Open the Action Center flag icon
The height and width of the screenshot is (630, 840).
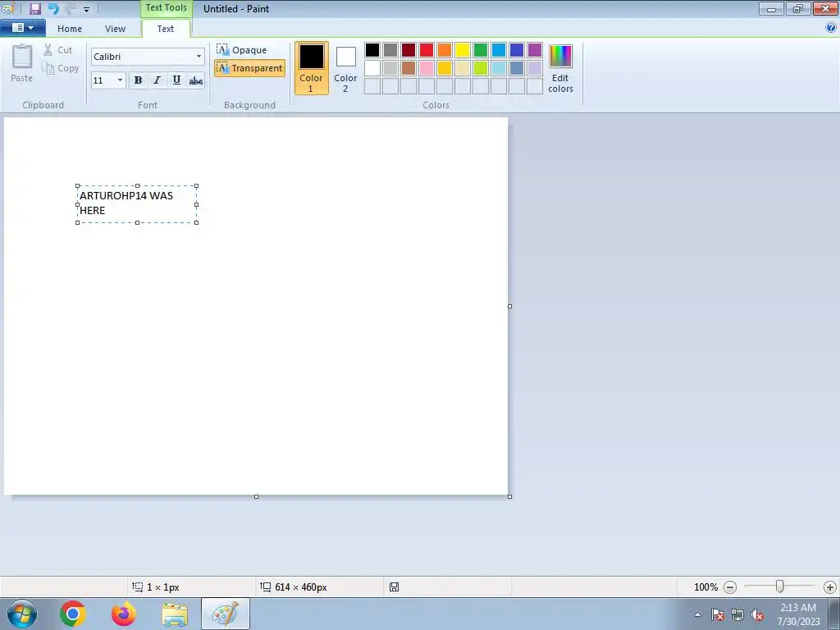click(718, 615)
